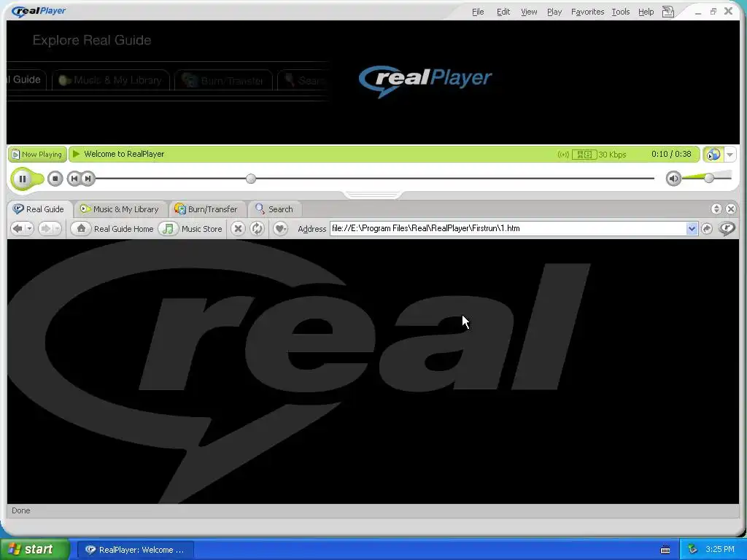Collapse the player panel resize handle

pyautogui.click(x=373, y=194)
